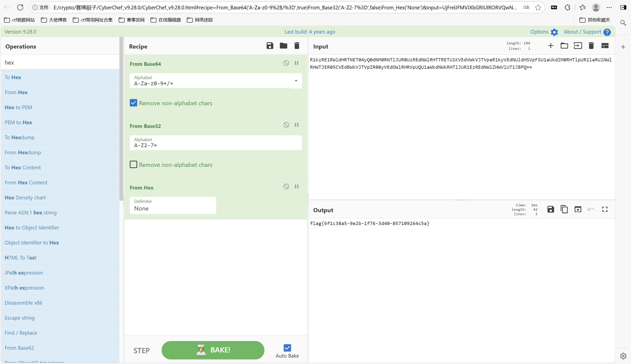631x364 pixels.
Task: Toggle Auto Bake checkbox
Action: tap(287, 348)
